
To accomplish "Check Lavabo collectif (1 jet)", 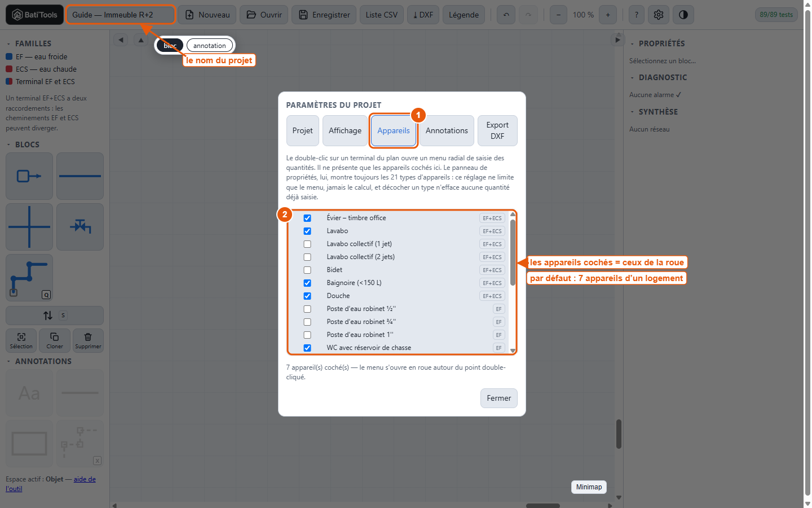I will click(307, 244).
